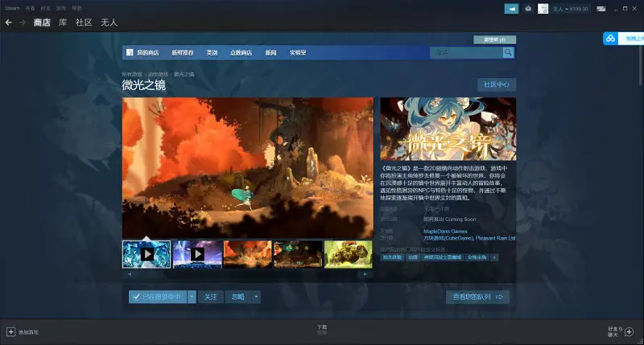Expand the wishlist button dropdown arrow
644x345 pixels.
pos(192,297)
